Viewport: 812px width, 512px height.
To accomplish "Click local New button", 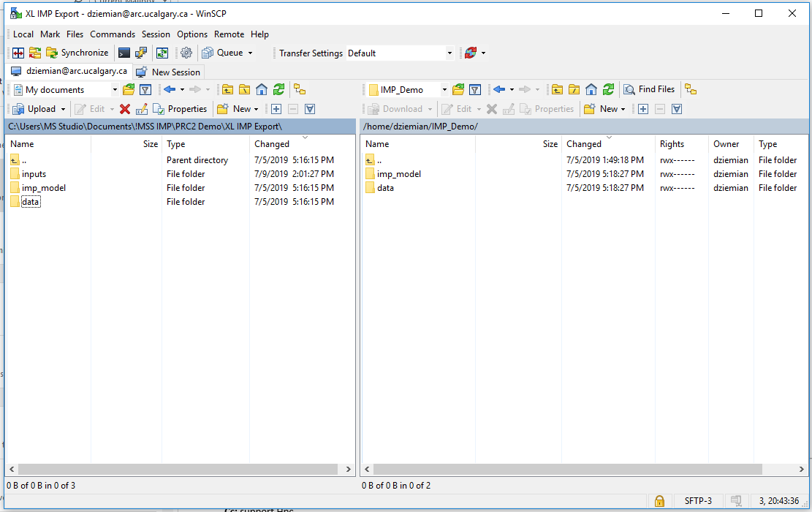I will pyautogui.click(x=238, y=109).
